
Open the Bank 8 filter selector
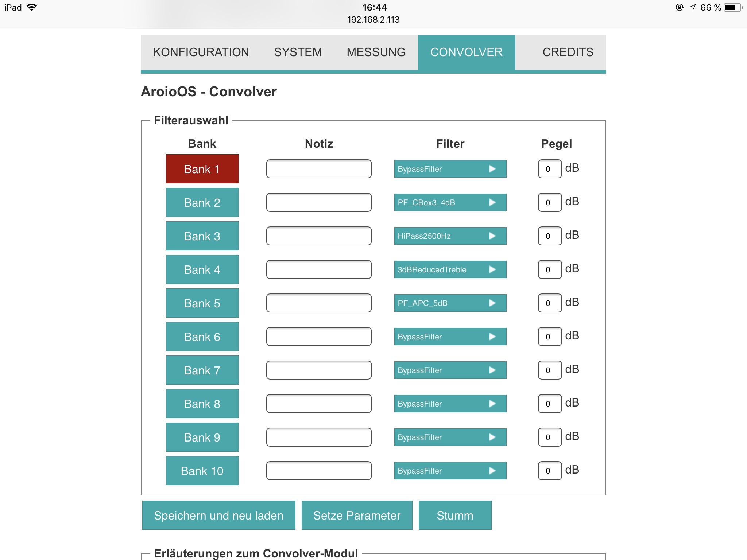pos(450,404)
